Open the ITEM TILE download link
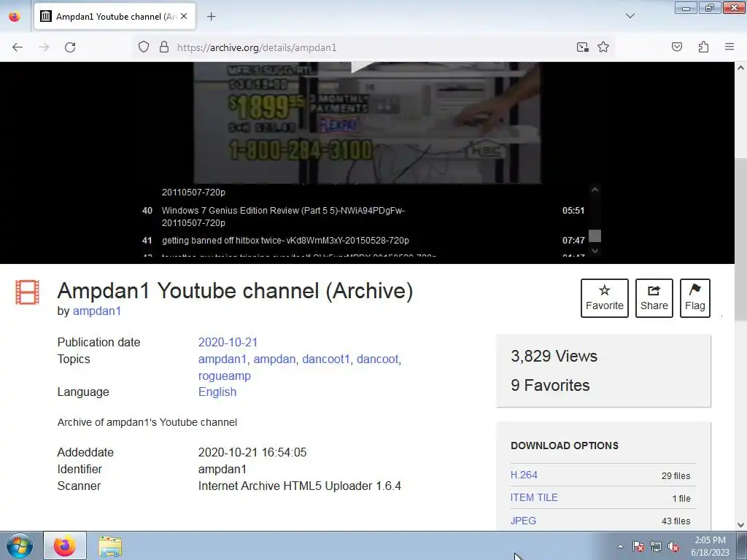This screenshot has width=747, height=560. [x=534, y=497]
